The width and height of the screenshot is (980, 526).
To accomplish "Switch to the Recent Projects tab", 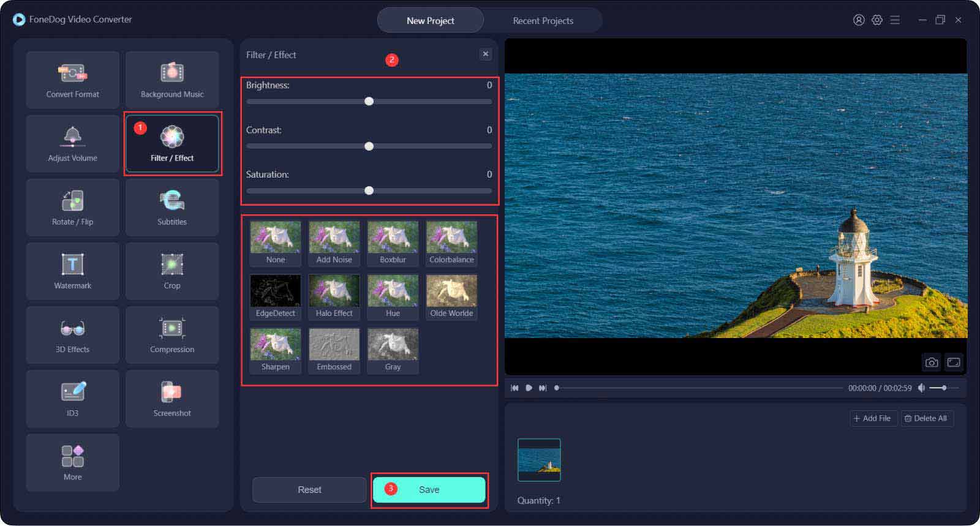I will (x=543, y=21).
